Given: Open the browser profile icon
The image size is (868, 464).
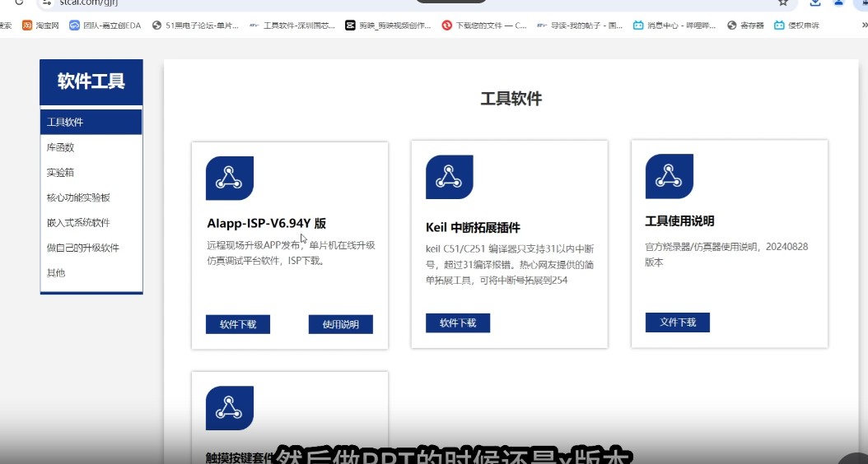Looking at the screenshot, I should (x=838, y=2).
